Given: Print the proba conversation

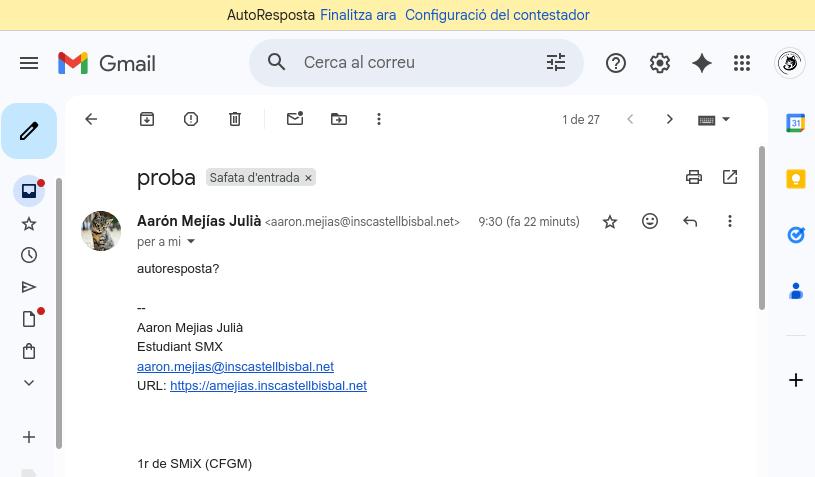Looking at the screenshot, I should click(694, 177).
